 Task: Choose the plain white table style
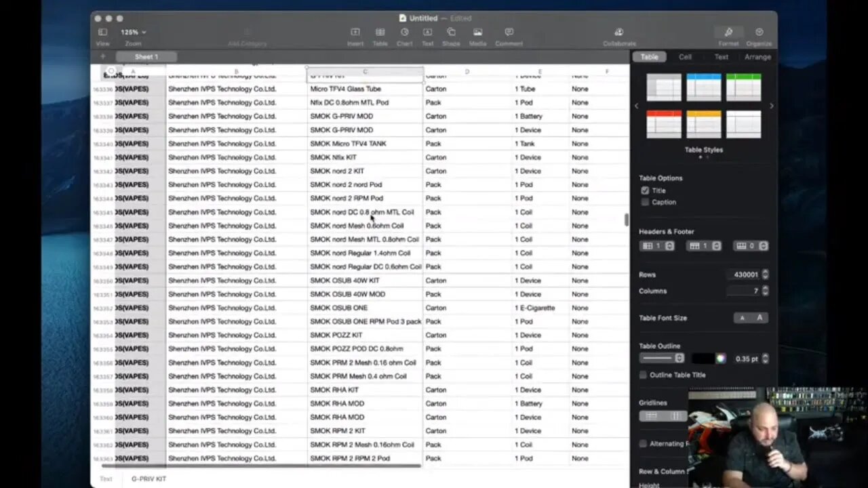click(x=744, y=125)
